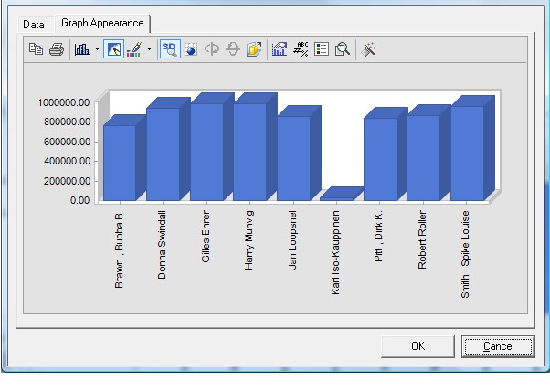Click the Harry Munvig axis label
The height and width of the screenshot is (392, 550).
249,240
